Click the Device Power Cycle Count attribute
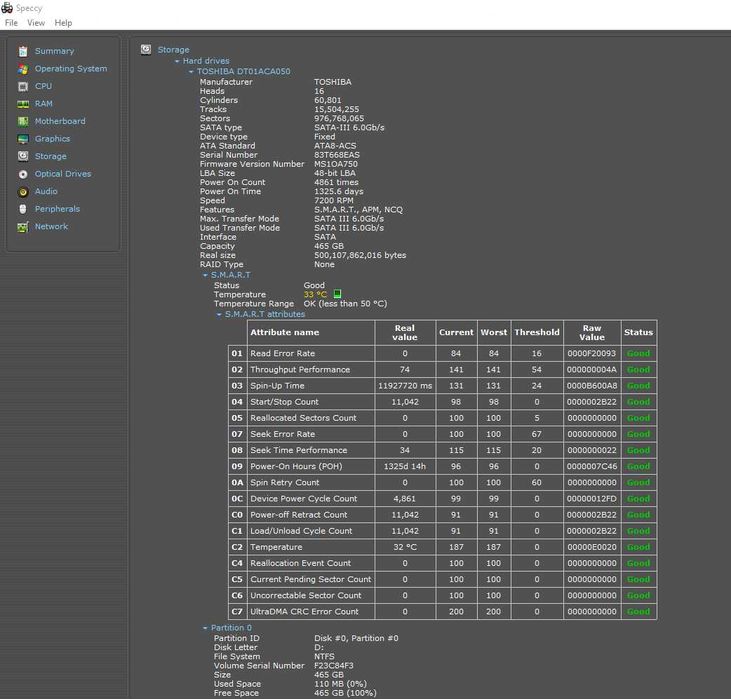The width and height of the screenshot is (731, 699). [x=304, y=498]
